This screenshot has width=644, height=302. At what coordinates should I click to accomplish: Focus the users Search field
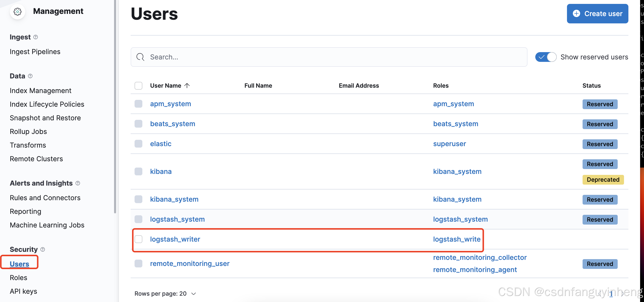click(335, 57)
